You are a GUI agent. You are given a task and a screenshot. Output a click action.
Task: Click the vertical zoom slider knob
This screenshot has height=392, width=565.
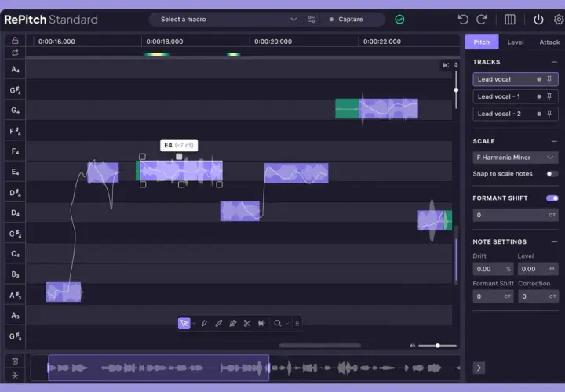pyautogui.click(x=456, y=90)
